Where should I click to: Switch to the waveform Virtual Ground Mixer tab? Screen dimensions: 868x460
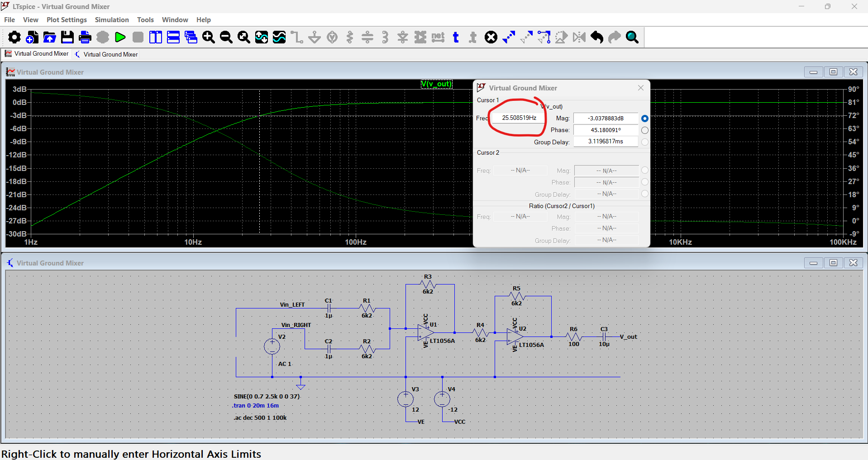pyautogui.click(x=37, y=54)
